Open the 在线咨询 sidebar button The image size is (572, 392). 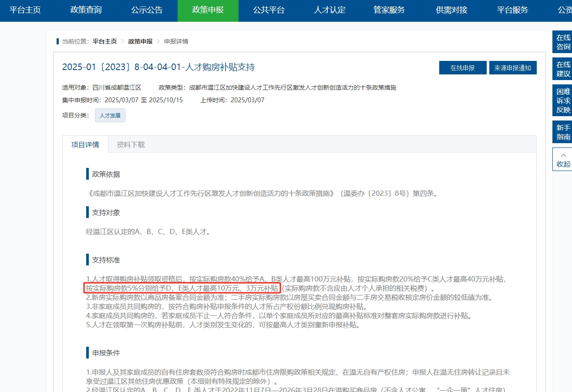click(x=563, y=42)
